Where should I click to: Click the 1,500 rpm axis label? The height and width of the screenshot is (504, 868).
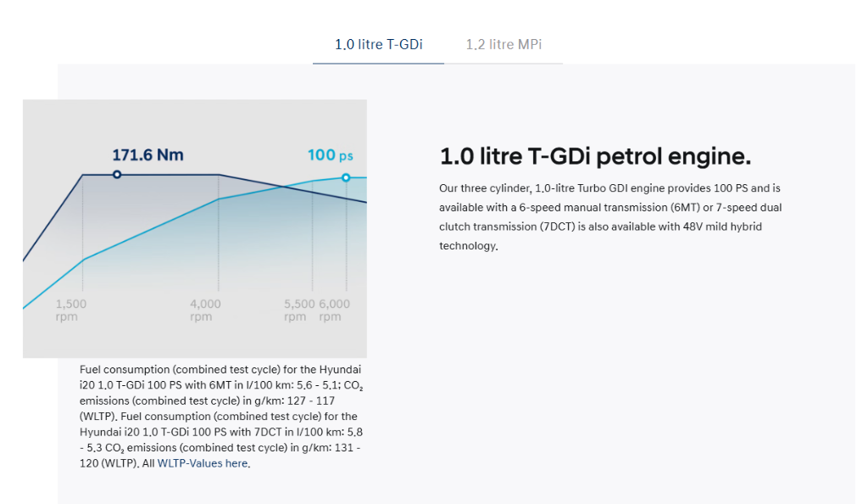(x=71, y=311)
